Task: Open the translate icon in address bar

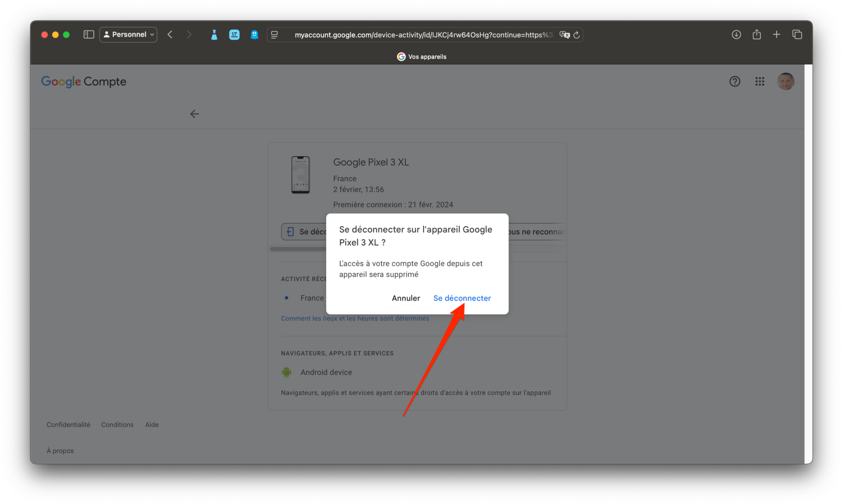Action: [565, 35]
